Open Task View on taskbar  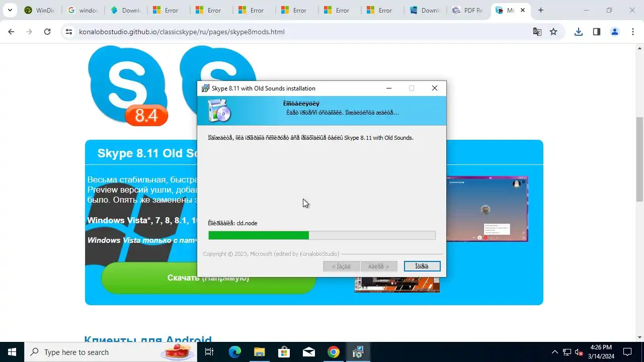point(209,352)
